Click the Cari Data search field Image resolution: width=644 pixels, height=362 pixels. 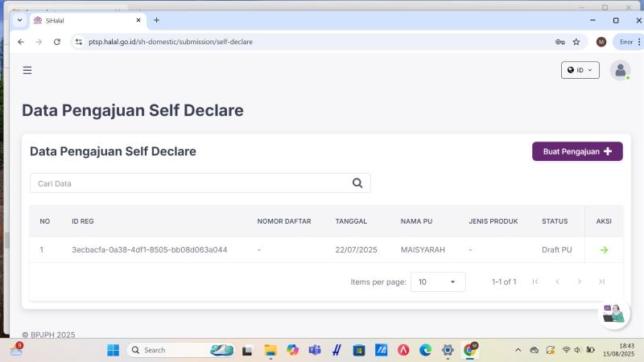tap(189, 183)
